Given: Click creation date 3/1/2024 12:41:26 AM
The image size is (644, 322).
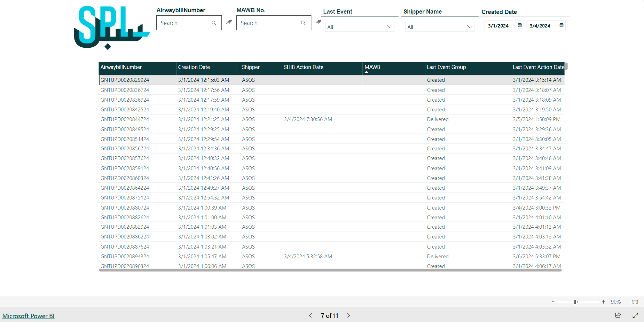Looking at the screenshot, I should click(x=204, y=178).
